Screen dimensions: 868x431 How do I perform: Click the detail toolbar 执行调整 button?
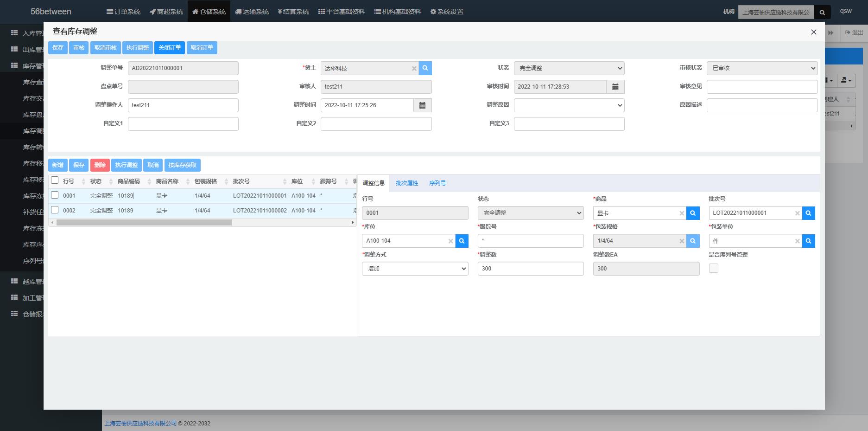tap(127, 165)
